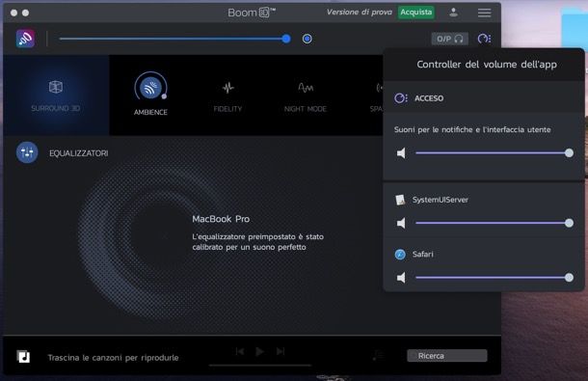Click the master volume slider knob

(286, 39)
